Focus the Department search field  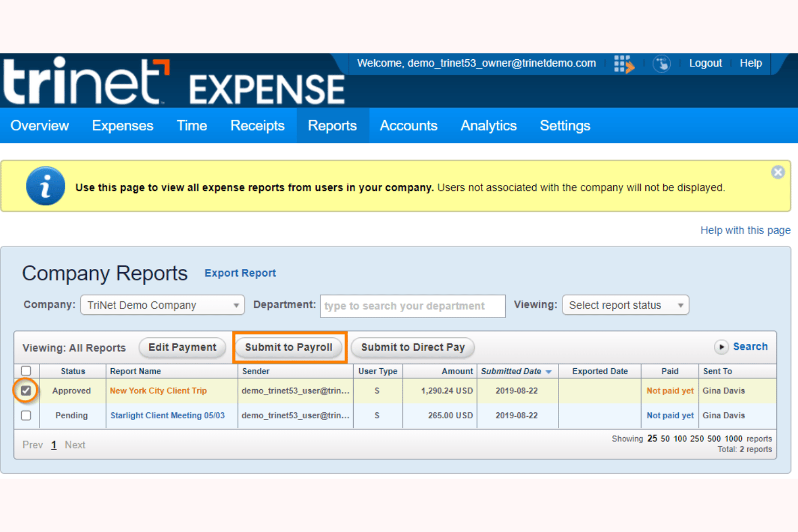[412, 306]
